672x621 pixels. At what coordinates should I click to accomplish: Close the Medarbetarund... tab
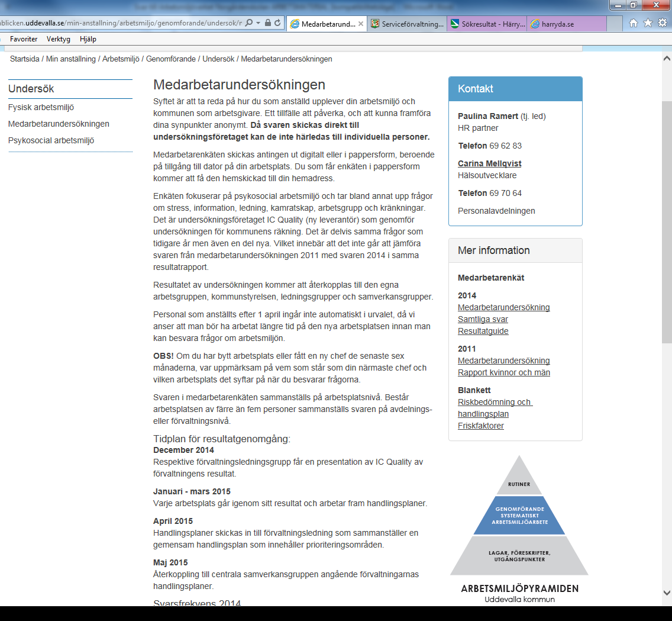(361, 24)
